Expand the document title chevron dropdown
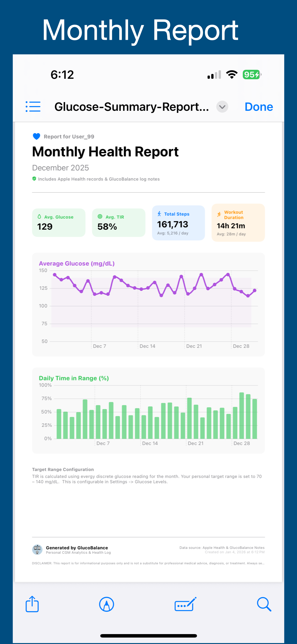This screenshot has height=644, width=297. [x=222, y=107]
